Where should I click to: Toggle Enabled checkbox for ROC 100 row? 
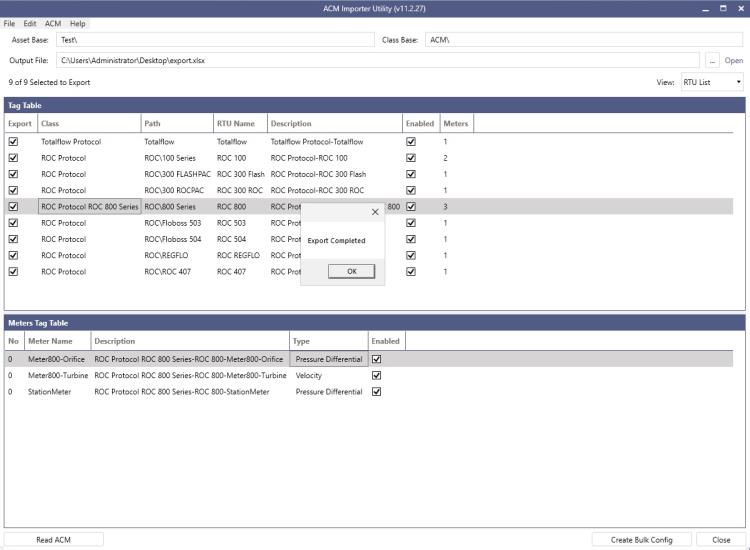[411, 158]
